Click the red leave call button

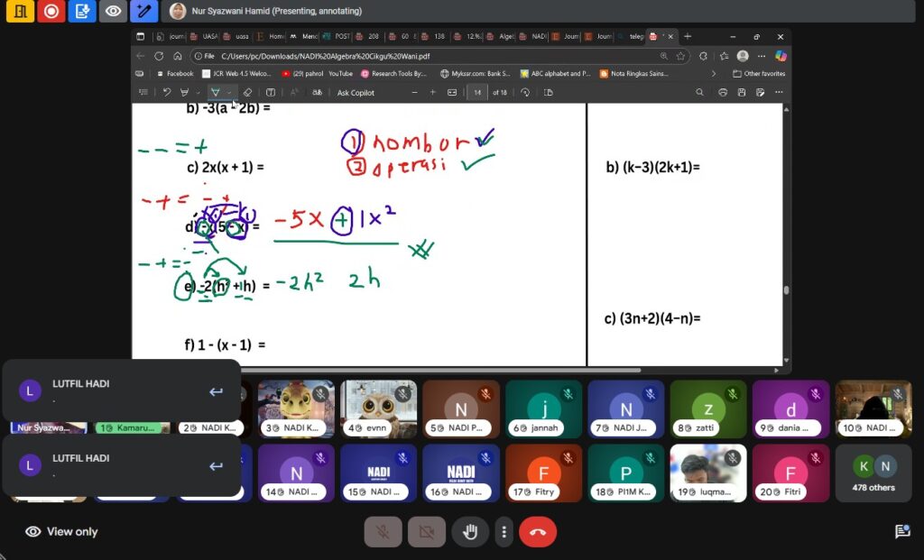pyautogui.click(x=537, y=532)
